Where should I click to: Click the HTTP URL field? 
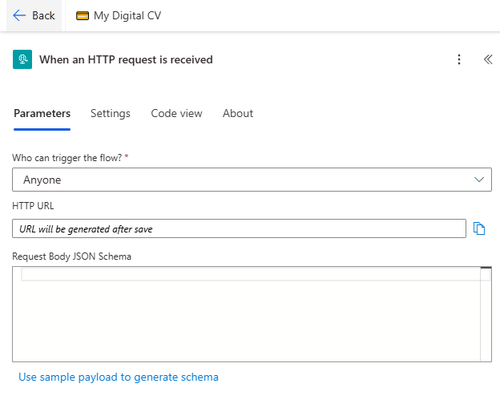coord(239,229)
